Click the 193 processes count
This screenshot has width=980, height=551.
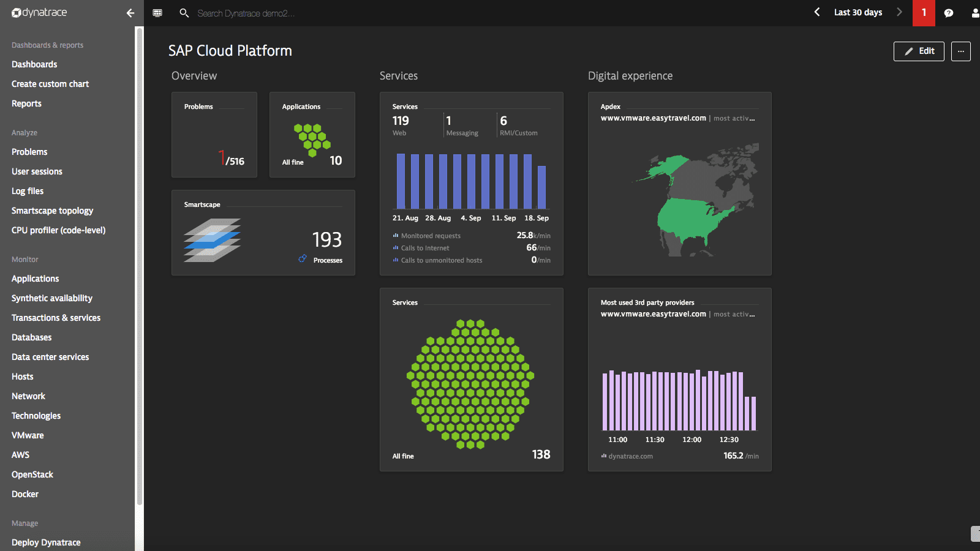point(327,239)
